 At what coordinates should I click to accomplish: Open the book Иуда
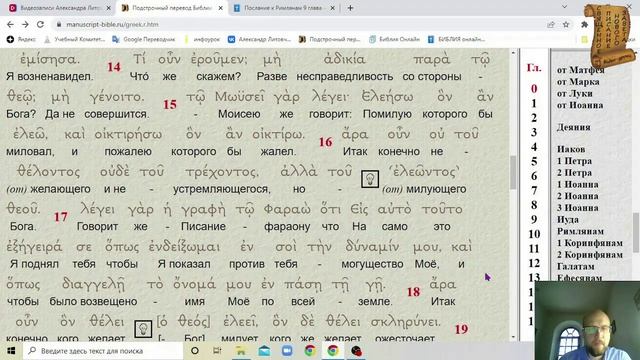(568, 219)
